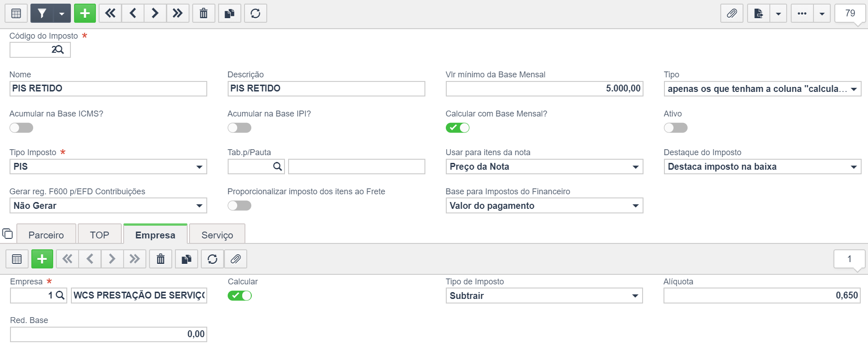Open the filter funnel icon in top toolbar
This screenshot has width=868, height=364.
pyautogui.click(x=42, y=13)
